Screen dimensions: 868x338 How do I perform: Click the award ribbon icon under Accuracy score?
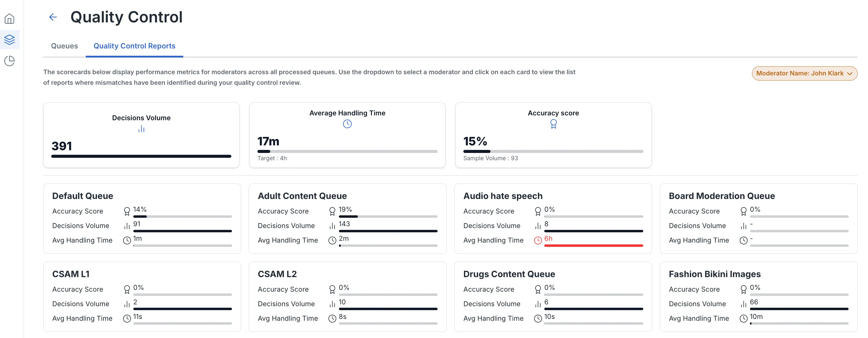pyautogui.click(x=553, y=124)
